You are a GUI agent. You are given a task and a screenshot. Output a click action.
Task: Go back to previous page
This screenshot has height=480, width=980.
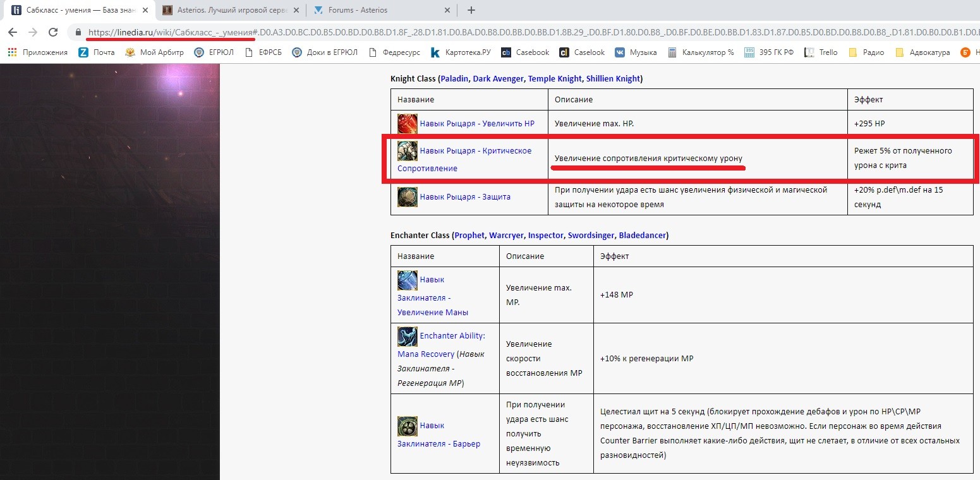[x=13, y=32]
